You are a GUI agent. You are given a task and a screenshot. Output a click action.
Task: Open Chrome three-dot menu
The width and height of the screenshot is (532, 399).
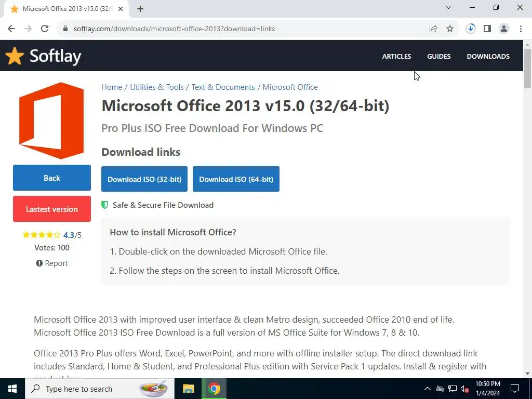coord(521,29)
